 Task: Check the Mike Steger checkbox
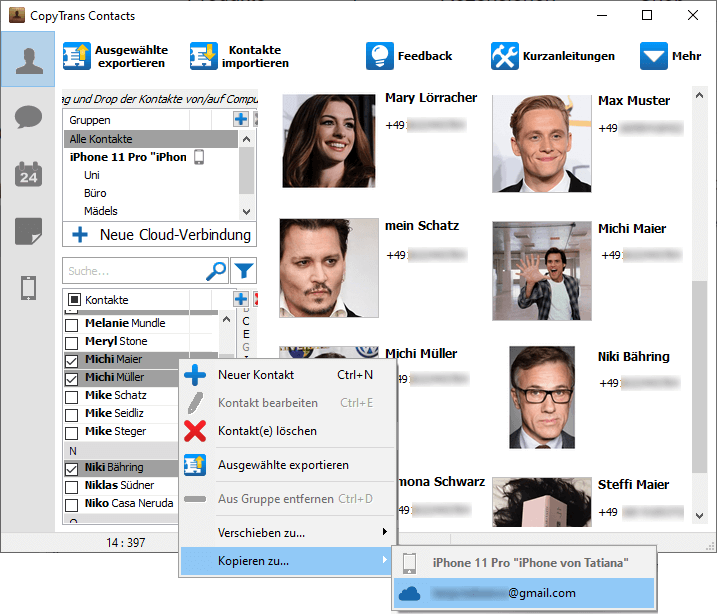[71, 433]
